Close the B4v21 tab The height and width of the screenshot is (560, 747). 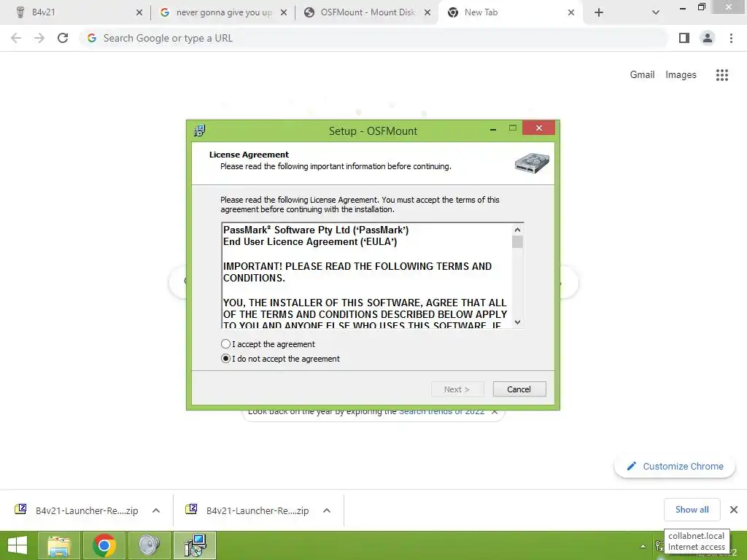point(139,12)
